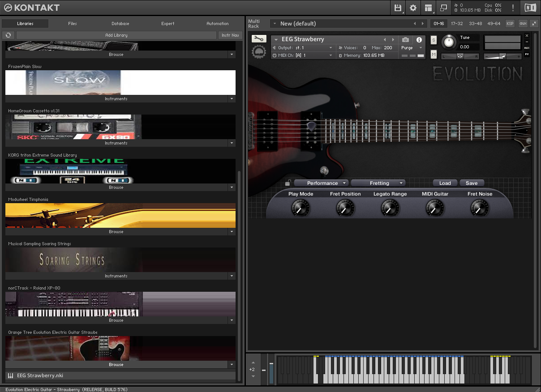
Task: Toggle minimized view icon in header
Action: (443, 8)
